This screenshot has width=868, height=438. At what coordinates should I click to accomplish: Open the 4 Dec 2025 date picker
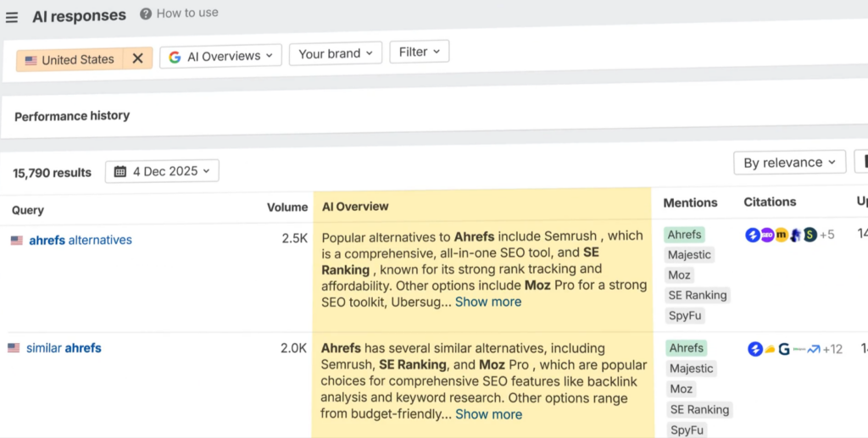coord(162,171)
